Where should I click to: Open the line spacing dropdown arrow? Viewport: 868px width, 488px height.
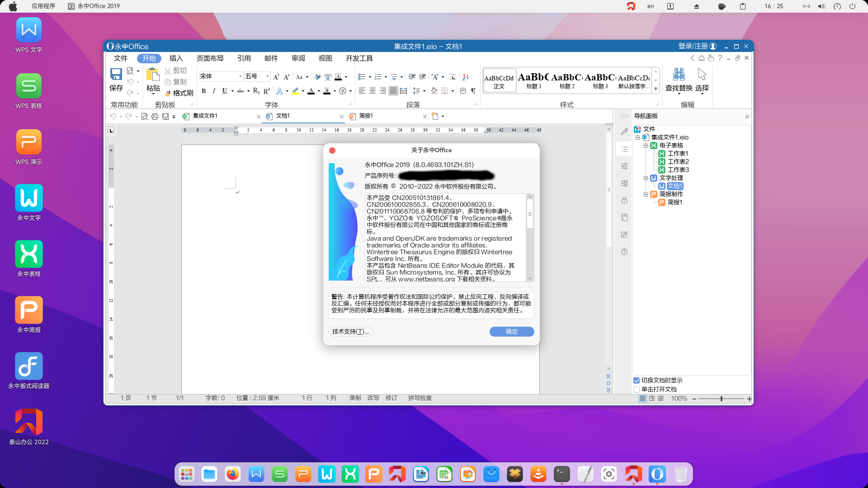pos(424,91)
